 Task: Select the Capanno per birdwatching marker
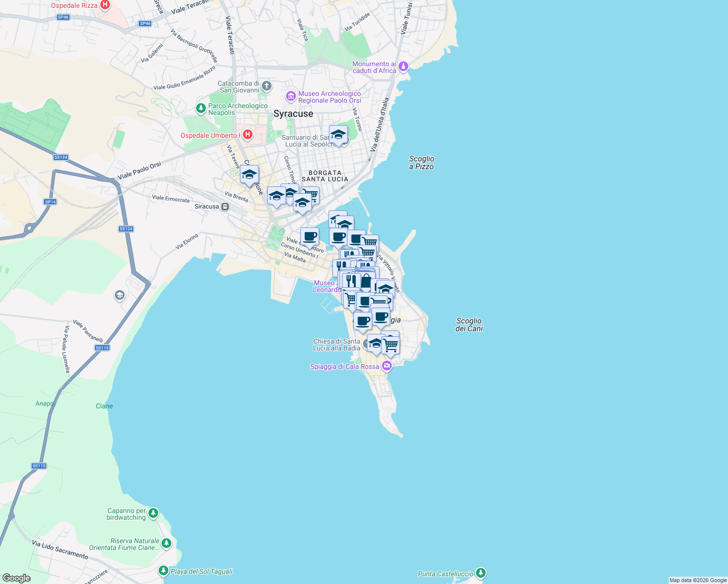pyautogui.click(x=153, y=512)
